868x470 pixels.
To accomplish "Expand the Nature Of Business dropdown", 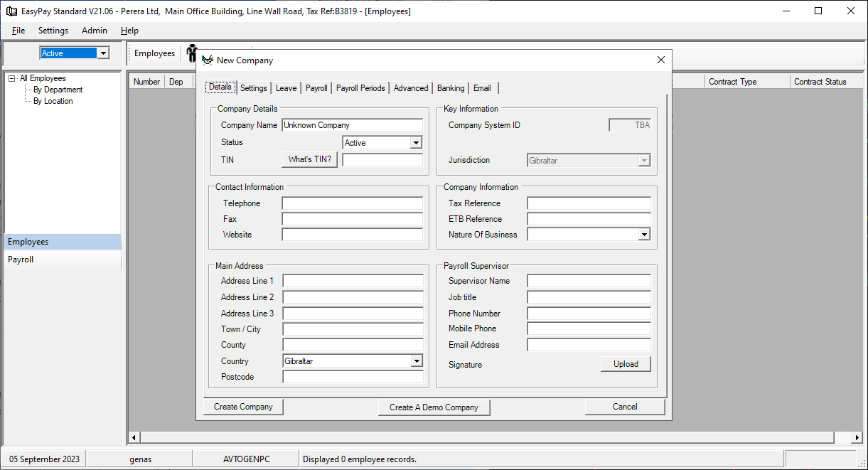I will coord(644,235).
